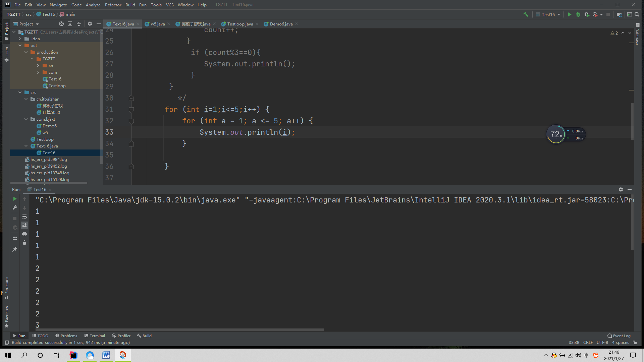Click Expand All icon in Project panel
The width and height of the screenshot is (644, 362).
click(70, 24)
